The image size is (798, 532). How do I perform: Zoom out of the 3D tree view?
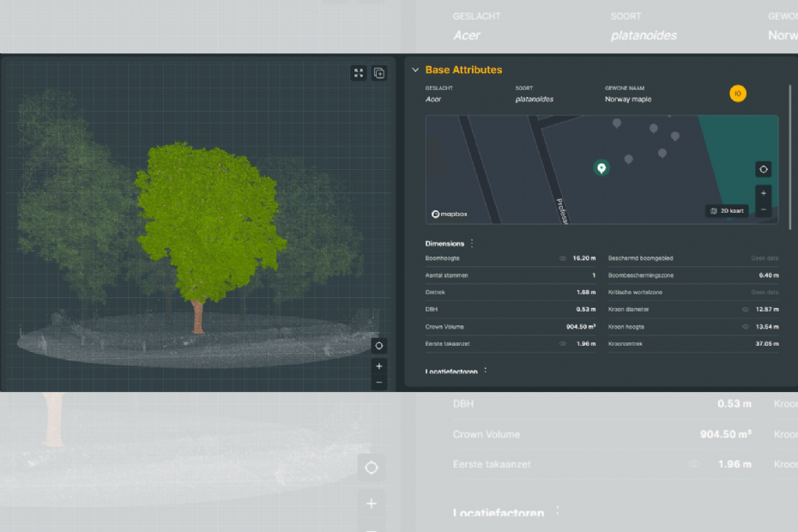tap(379, 382)
